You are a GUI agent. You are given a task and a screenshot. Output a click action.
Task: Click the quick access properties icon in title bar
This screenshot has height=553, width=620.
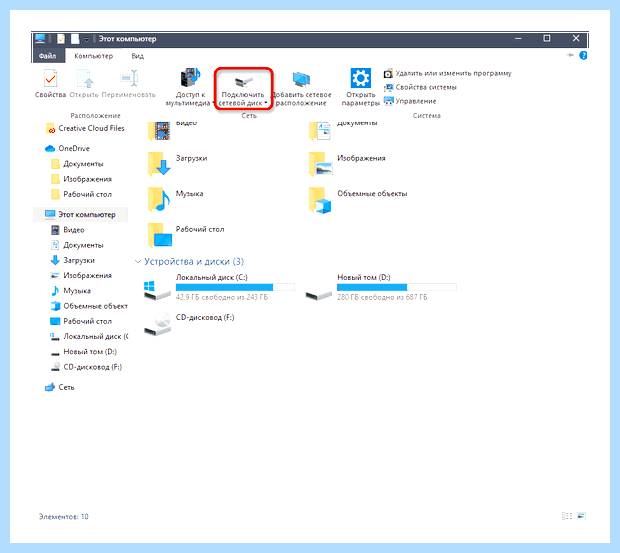61,39
